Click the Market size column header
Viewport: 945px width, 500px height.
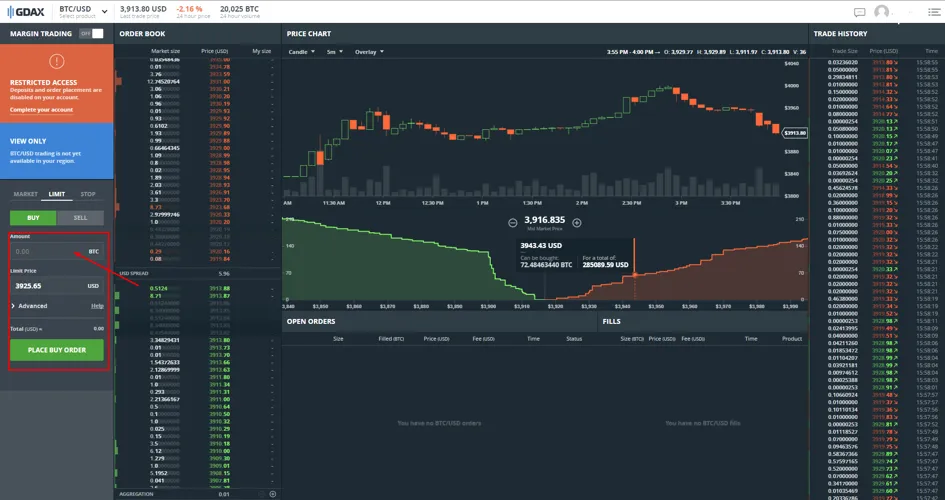165,51
